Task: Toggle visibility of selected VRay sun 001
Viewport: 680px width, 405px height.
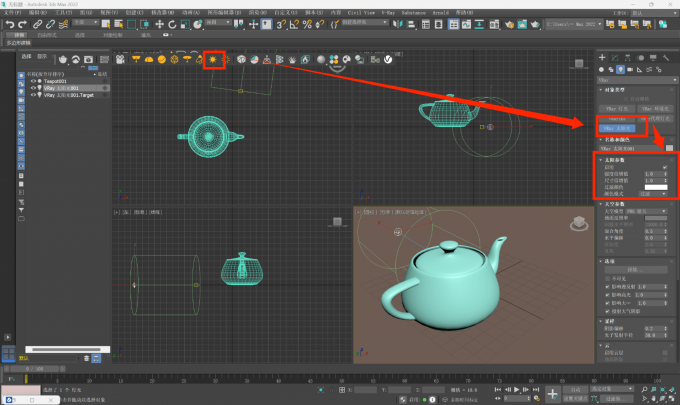Action: 33,88
